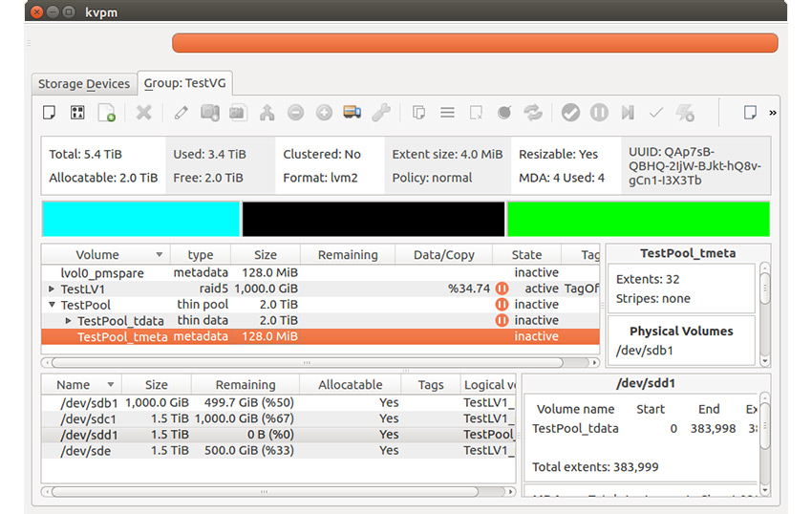Click the wrench repair icon in toolbar

pyautogui.click(x=380, y=113)
